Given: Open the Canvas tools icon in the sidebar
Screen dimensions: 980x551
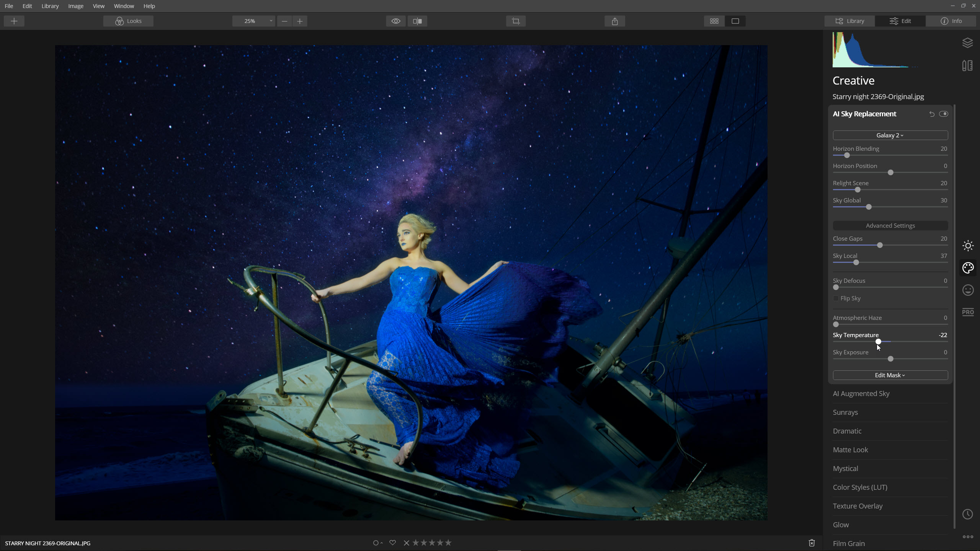Looking at the screenshot, I should (x=967, y=65).
